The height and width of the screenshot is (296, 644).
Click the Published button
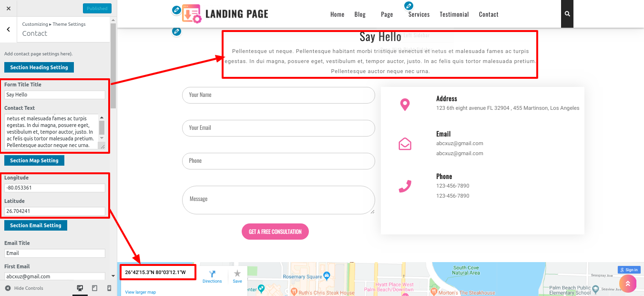[97, 8]
